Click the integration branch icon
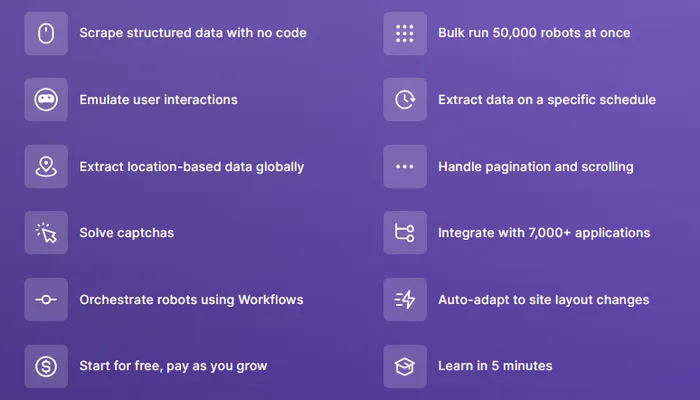 405,233
